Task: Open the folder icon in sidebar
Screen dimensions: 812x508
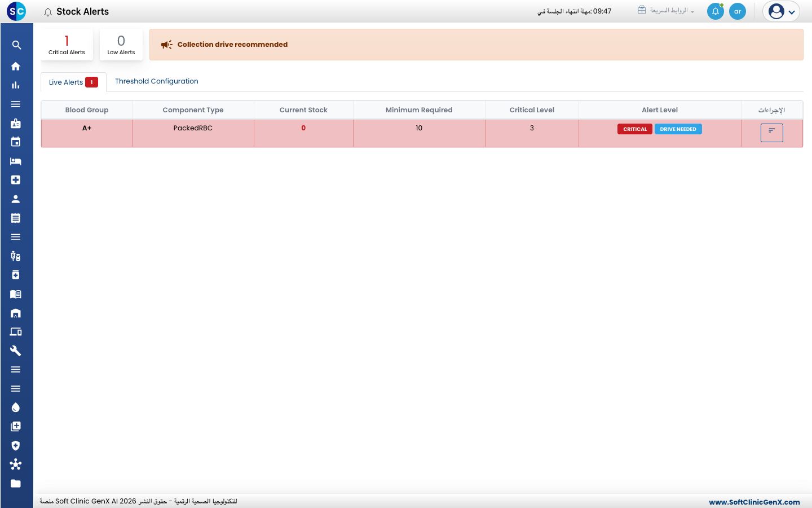Action: click(x=16, y=484)
